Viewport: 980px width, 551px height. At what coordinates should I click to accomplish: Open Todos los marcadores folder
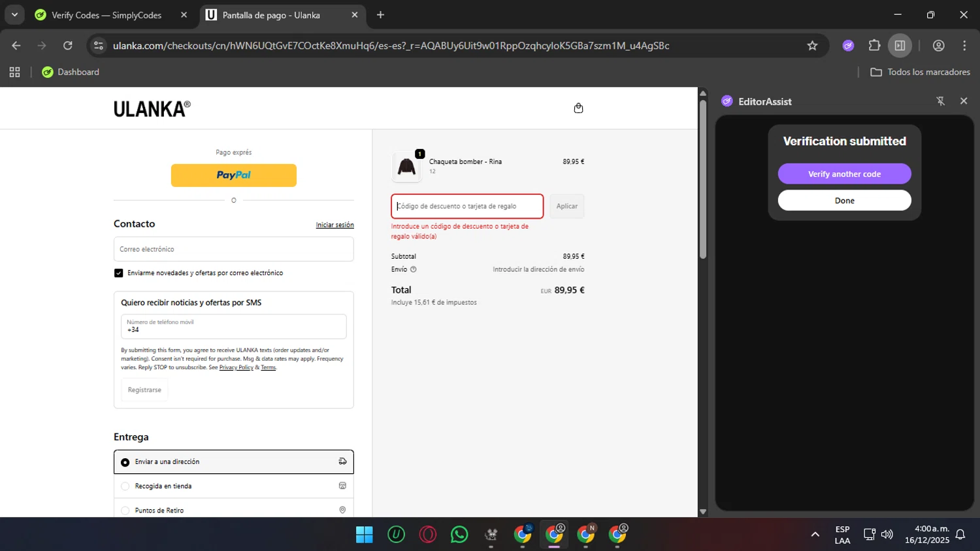(x=920, y=72)
